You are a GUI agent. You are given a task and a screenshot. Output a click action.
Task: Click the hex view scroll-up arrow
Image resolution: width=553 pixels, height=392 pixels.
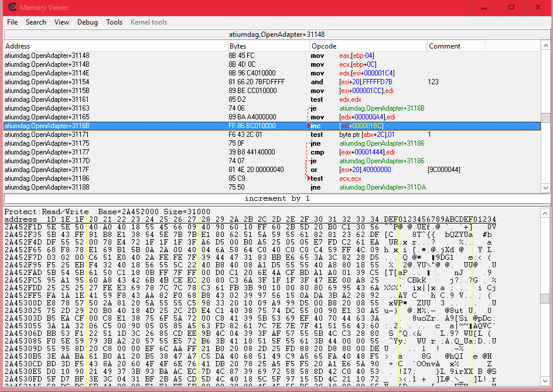point(545,214)
